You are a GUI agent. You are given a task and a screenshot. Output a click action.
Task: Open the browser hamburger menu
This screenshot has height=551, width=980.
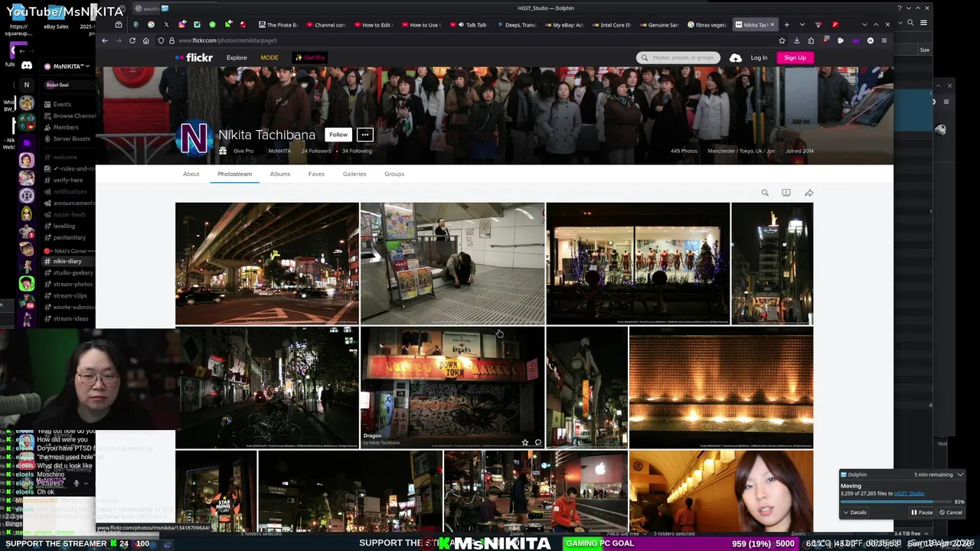[884, 41]
